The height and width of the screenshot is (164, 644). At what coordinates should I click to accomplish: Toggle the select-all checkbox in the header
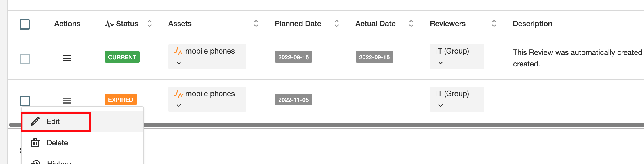(x=25, y=24)
